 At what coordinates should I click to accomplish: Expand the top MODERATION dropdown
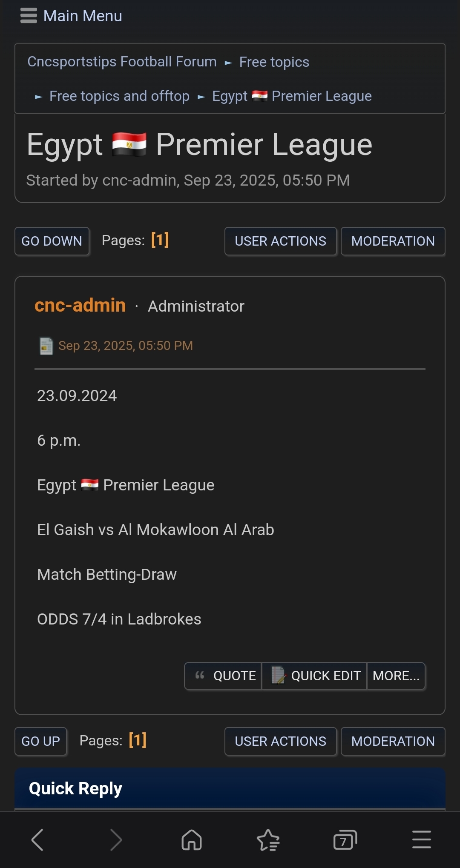[x=393, y=241]
